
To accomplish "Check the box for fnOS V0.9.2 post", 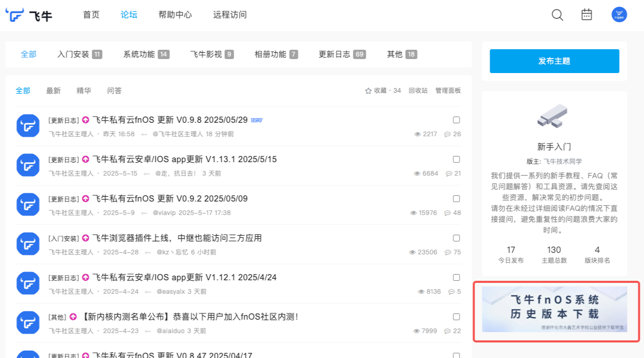I will pos(456,199).
